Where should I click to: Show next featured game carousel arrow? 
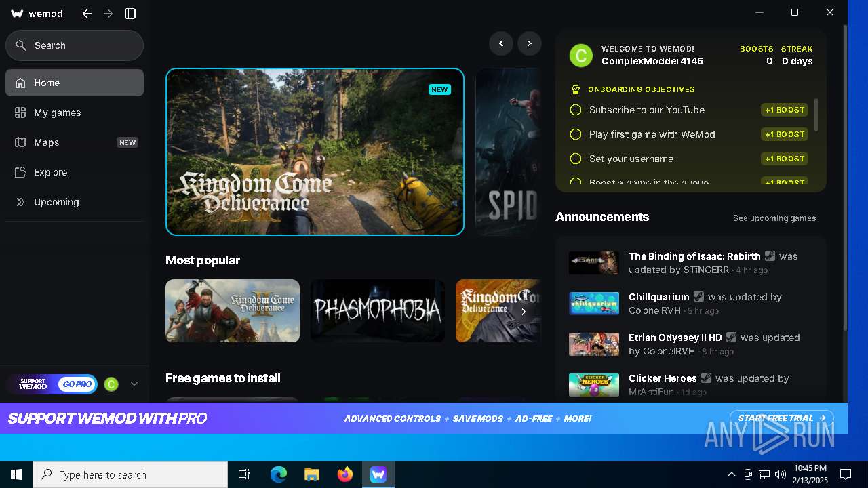click(x=530, y=43)
